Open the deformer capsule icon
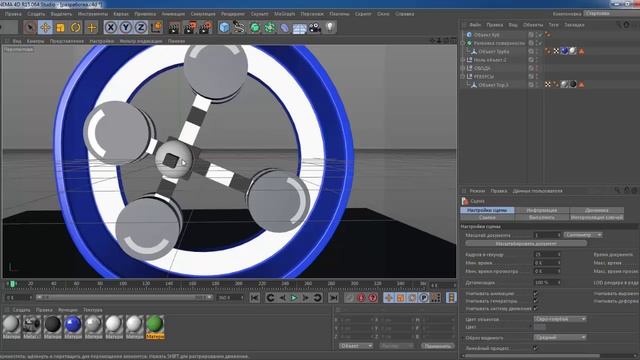Image resolution: width=640 pixels, height=360 pixels. (x=285, y=27)
